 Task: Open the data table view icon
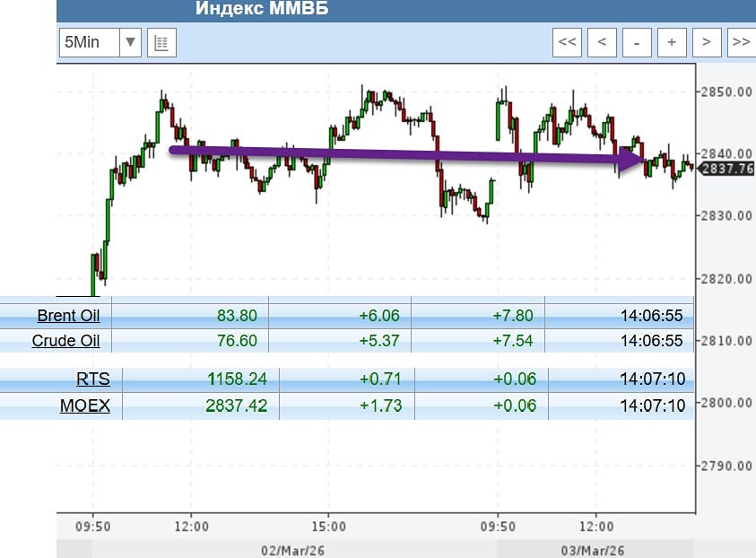tap(162, 42)
